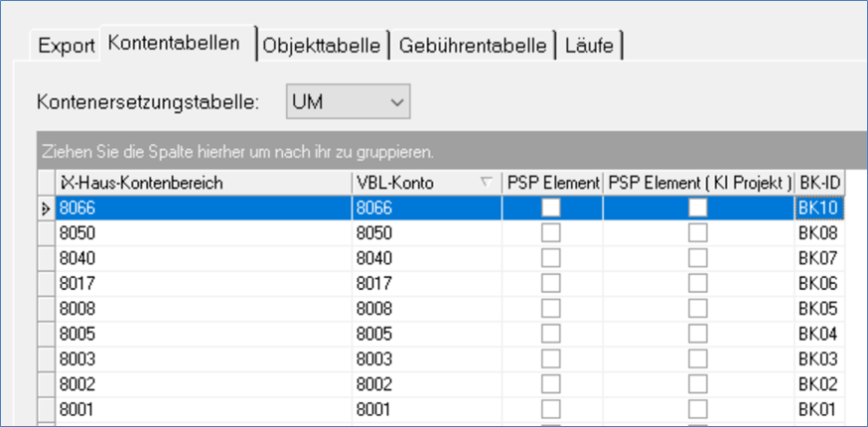Click the VBL-Konto sort arrow icon
Viewport: 868px width, 427px height.
click(485, 182)
